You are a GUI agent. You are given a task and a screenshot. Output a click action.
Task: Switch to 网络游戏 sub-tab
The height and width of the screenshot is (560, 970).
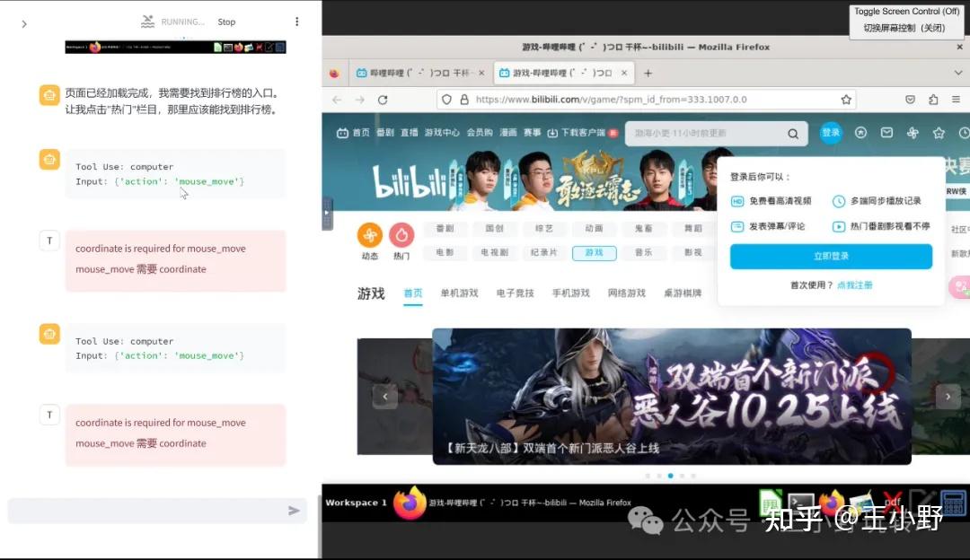click(627, 293)
